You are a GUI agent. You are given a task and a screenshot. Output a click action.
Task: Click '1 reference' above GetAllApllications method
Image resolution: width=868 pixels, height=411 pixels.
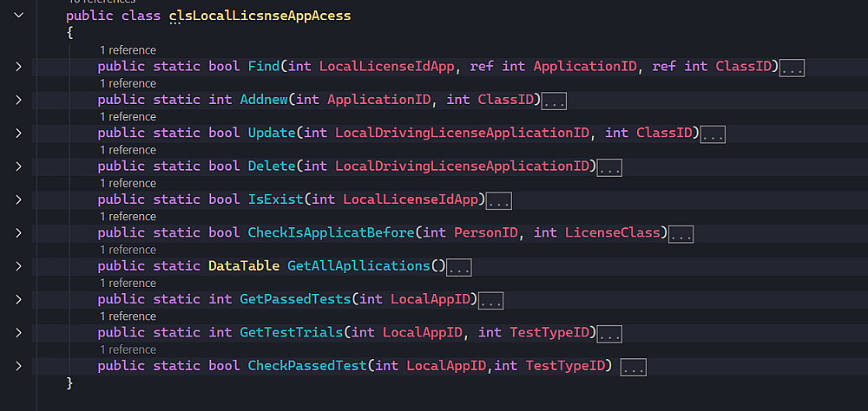[128, 250]
